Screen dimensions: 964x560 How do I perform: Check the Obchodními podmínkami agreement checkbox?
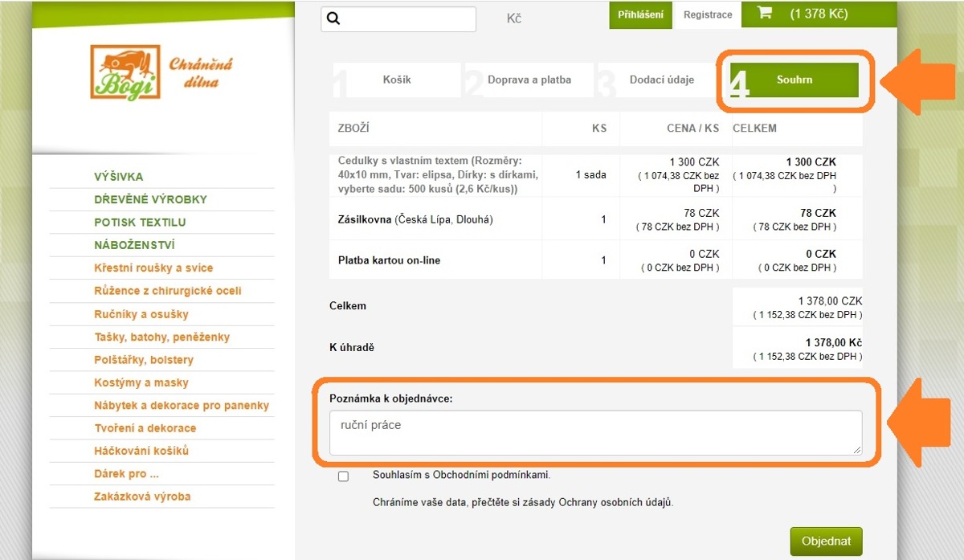click(344, 476)
